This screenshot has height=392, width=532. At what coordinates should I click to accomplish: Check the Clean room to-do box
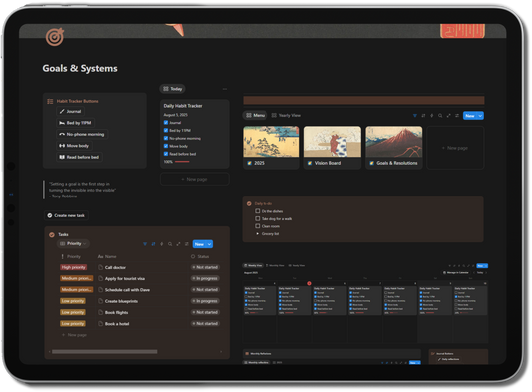coord(258,226)
